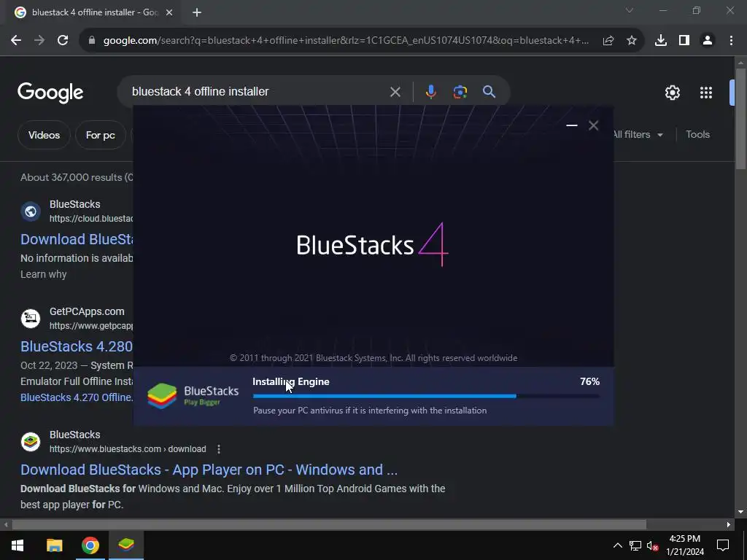The width and height of the screenshot is (747, 560).
Task: Show hidden tray icons chevron
Action: pos(617,545)
